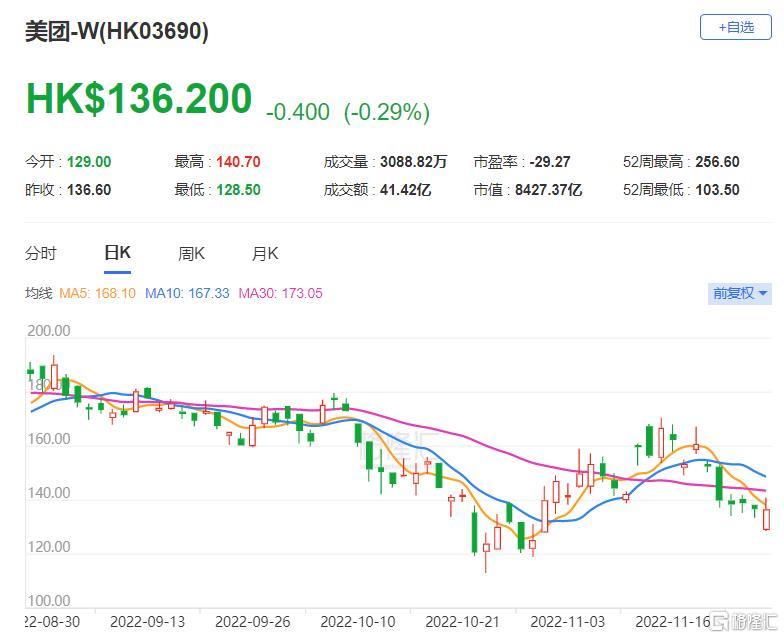Click the last red candlestick on the chart
The width and height of the screenshot is (784, 638).
tap(767, 517)
